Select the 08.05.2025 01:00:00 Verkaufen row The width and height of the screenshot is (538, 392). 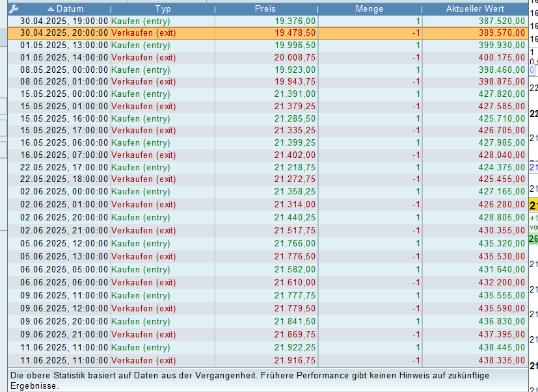point(268,82)
